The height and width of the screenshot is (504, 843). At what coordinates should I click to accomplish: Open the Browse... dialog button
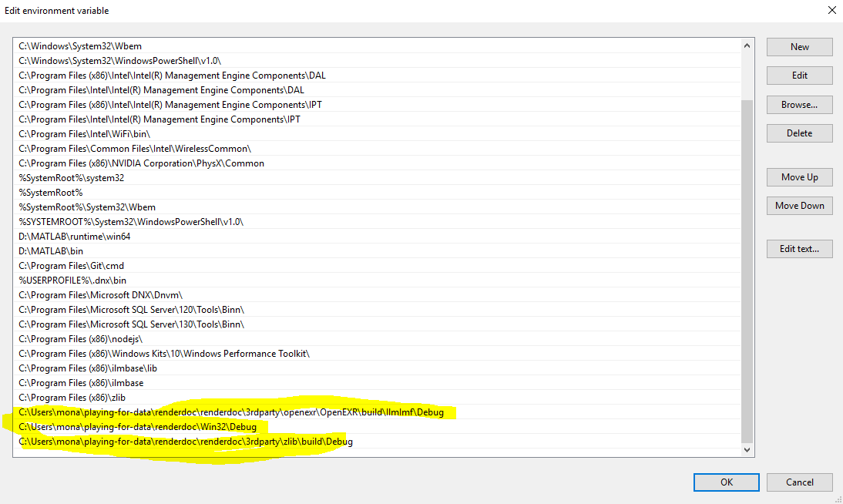(799, 105)
